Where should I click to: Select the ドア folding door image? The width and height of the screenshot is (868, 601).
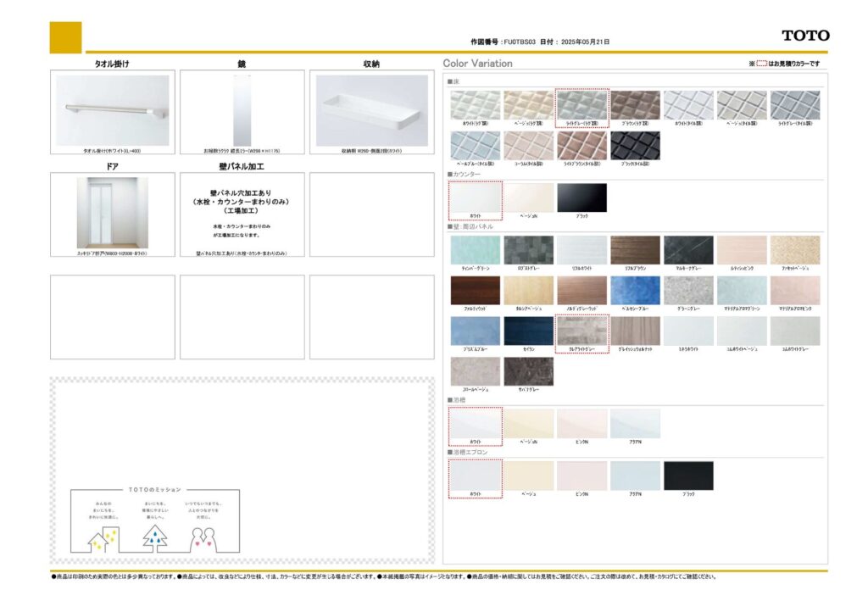pyautogui.click(x=113, y=212)
